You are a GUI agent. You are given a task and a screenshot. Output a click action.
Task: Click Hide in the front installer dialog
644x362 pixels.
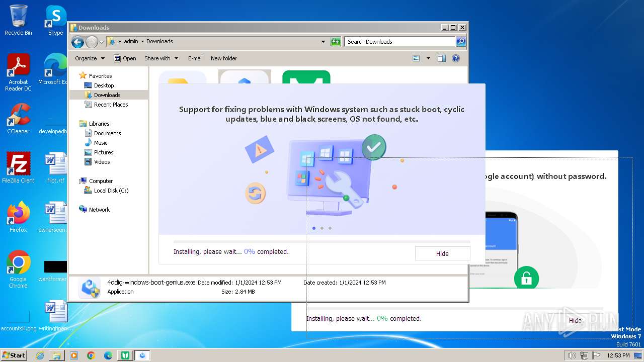(442, 253)
